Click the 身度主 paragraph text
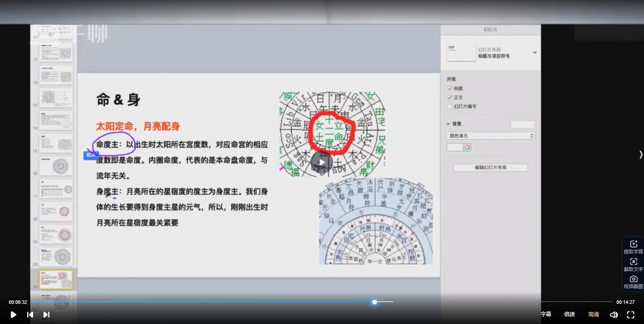 [182, 207]
